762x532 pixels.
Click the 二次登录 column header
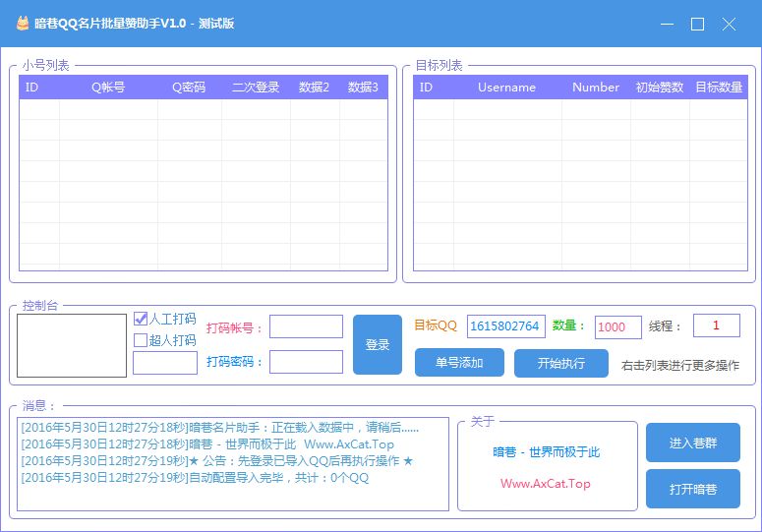coord(256,88)
